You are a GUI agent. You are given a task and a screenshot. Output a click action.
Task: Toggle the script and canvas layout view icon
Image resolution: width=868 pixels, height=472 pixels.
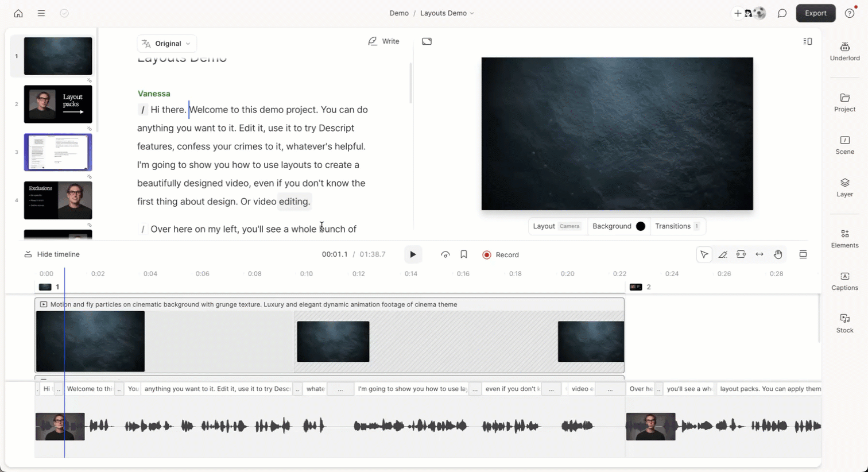pos(808,41)
